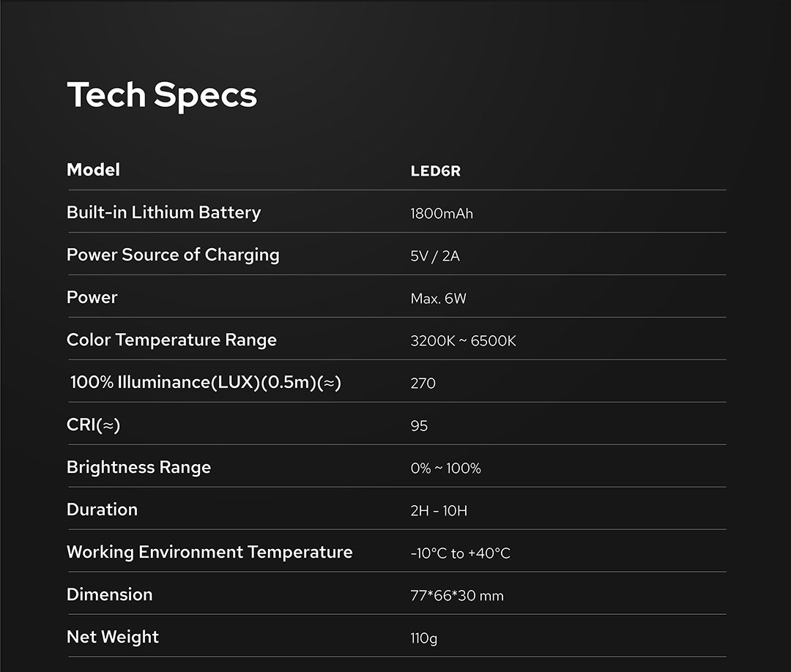This screenshot has width=791, height=672.
Task: Click the 95 CRI value
Action: (419, 426)
